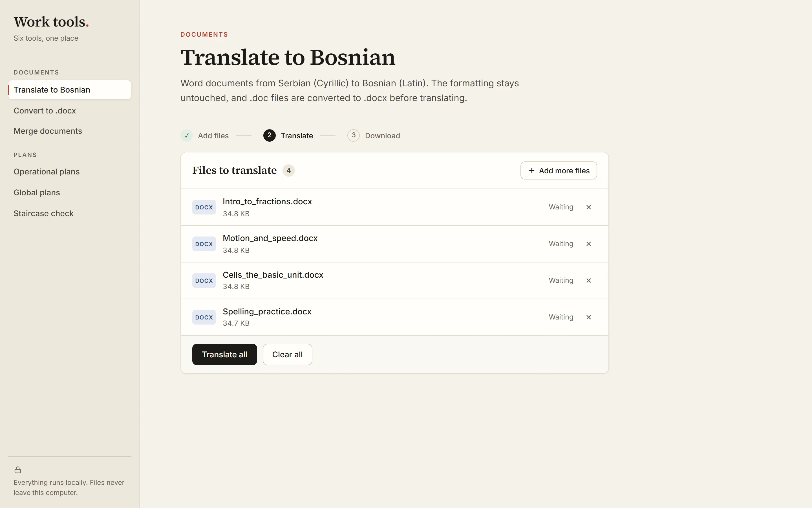Click Waiting status of Spelling_practice.docx
The width and height of the screenshot is (812, 508).
tap(561, 317)
